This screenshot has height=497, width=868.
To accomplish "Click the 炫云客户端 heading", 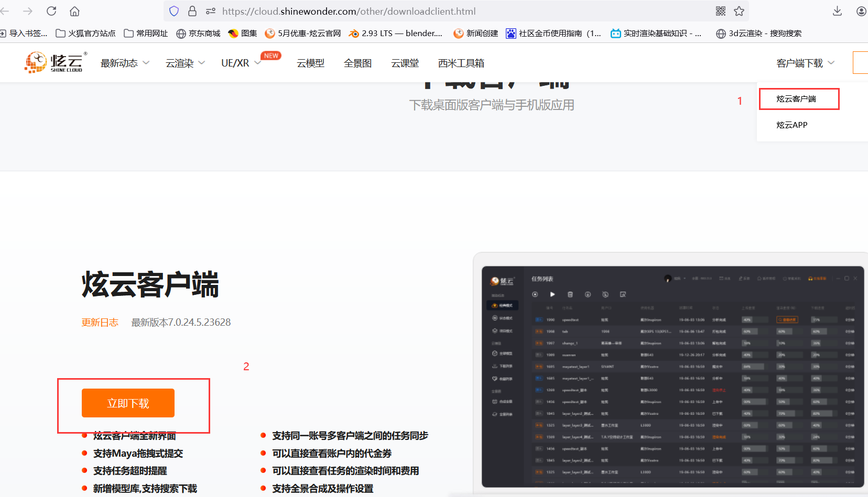I will [150, 285].
